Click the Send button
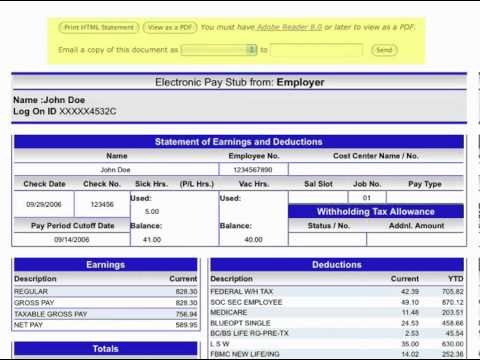This screenshot has height=360, width=480. coord(384,50)
